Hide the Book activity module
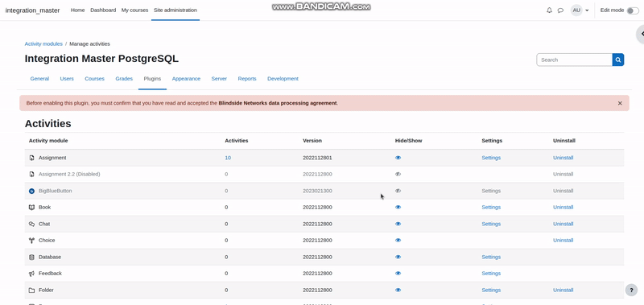The height and width of the screenshot is (305, 644). (x=398, y=208)
